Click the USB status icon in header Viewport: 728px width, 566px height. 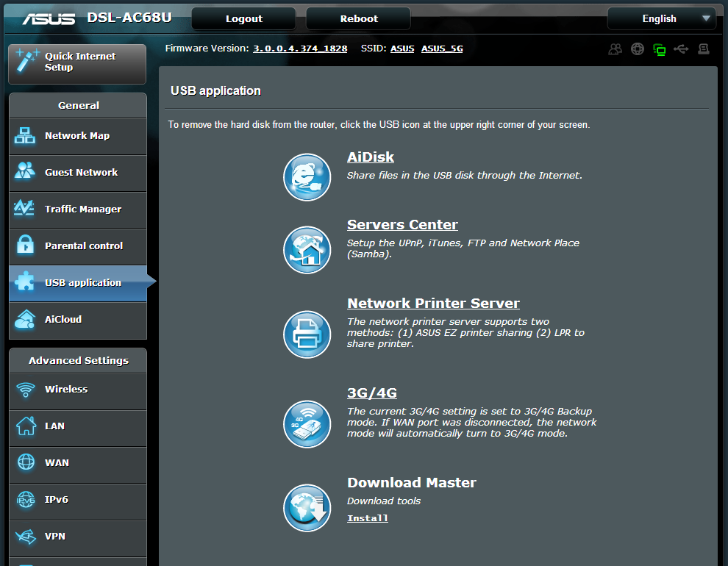click(x=681, y=49)
